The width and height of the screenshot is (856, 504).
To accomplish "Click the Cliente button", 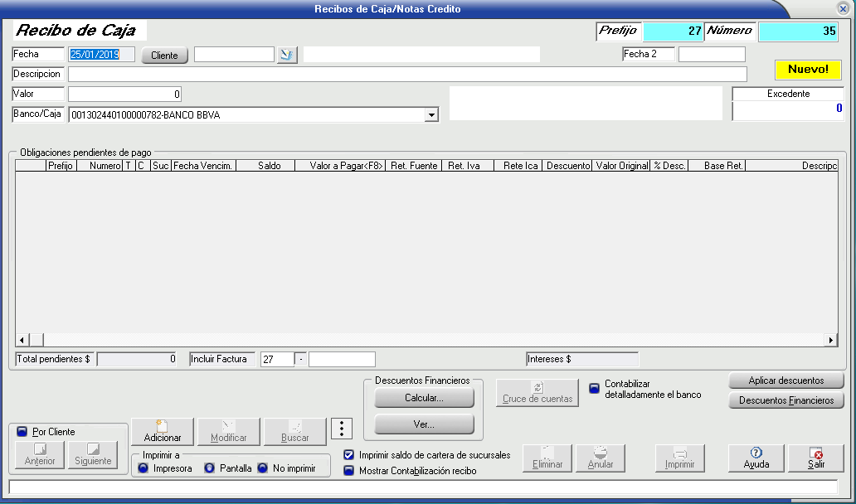I will (x=165, y=56).
